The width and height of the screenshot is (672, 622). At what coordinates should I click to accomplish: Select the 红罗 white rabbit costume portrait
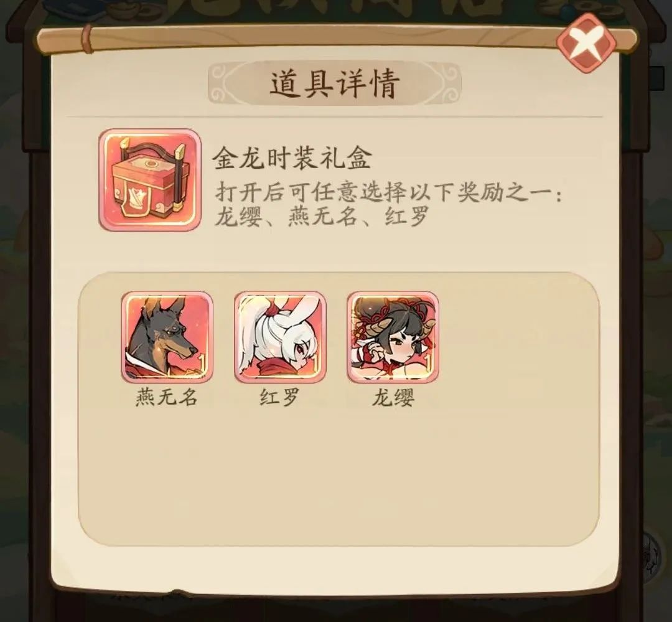[x=280, y=337]
